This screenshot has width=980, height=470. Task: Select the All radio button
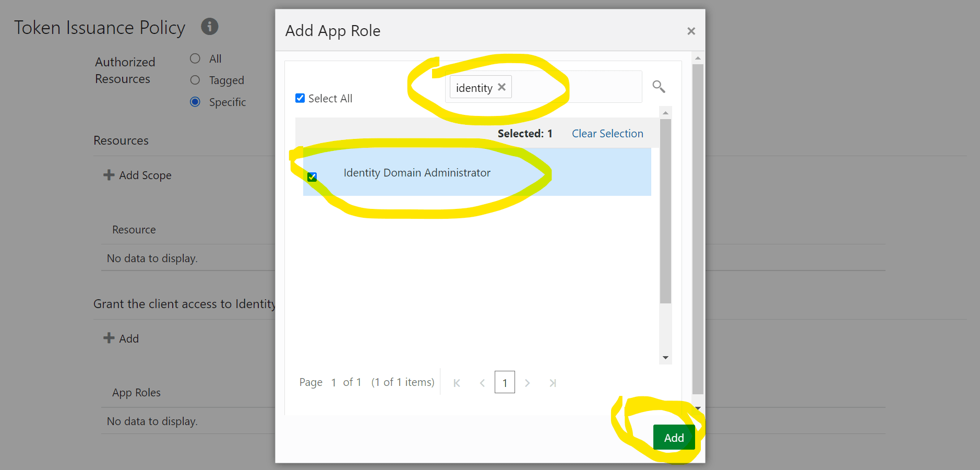pos(195,58)
